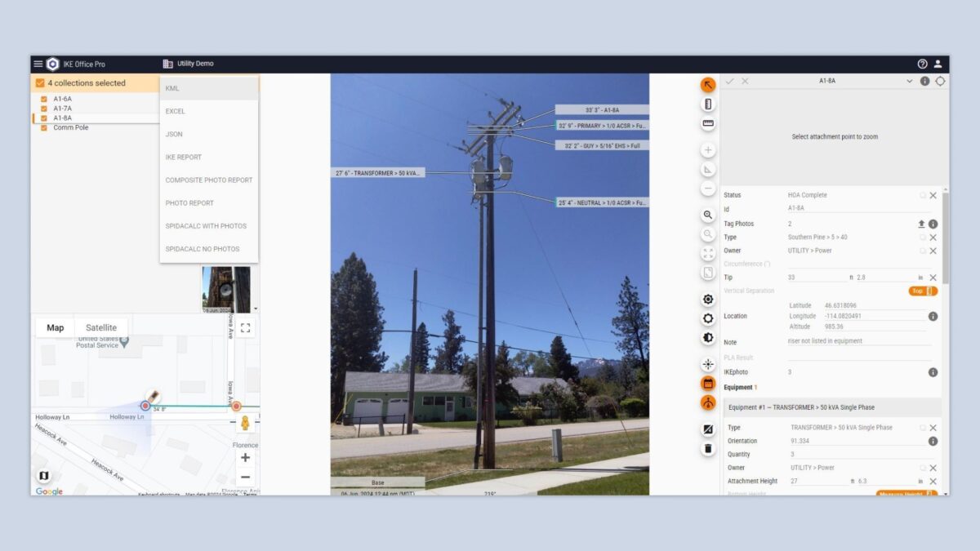The width and height of the screenshot is (980, 551).
Task: Select the crosshair focus tool
Action: (x=707, y=363)
